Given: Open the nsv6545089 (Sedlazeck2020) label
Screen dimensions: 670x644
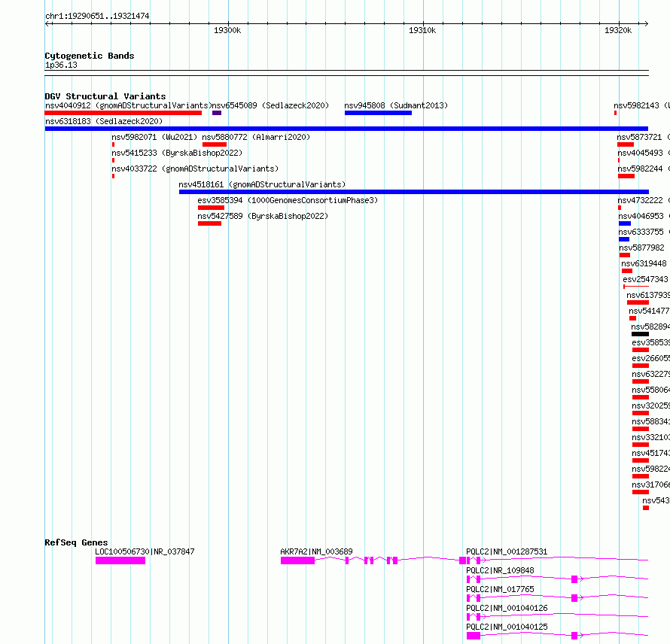Looking at the screenshot, I should [x=270, y=105].
